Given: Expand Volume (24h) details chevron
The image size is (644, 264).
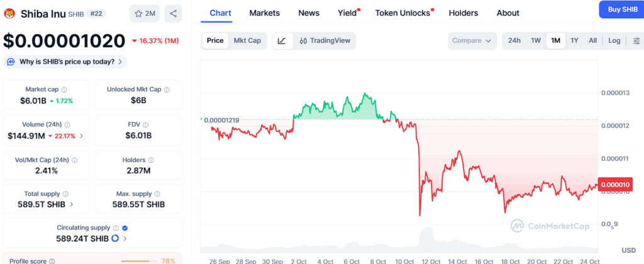Looking at the screenshot, I should click(80, 136).
